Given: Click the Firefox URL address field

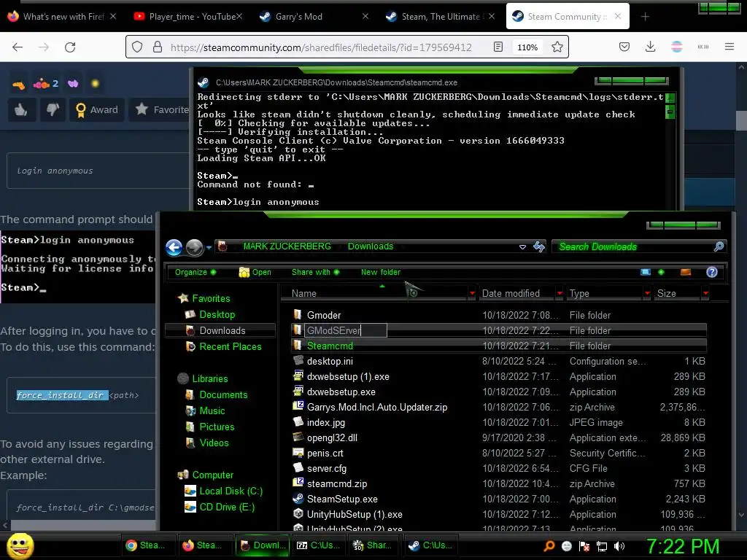Looking at the screenshot, I should [321, 47].
